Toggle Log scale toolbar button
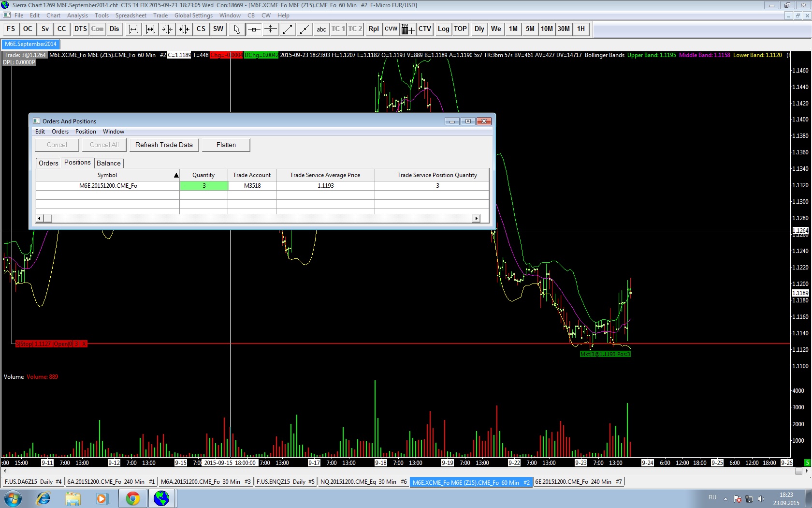The width and height of the screenshot is (812, 508). tap(443, 29)
